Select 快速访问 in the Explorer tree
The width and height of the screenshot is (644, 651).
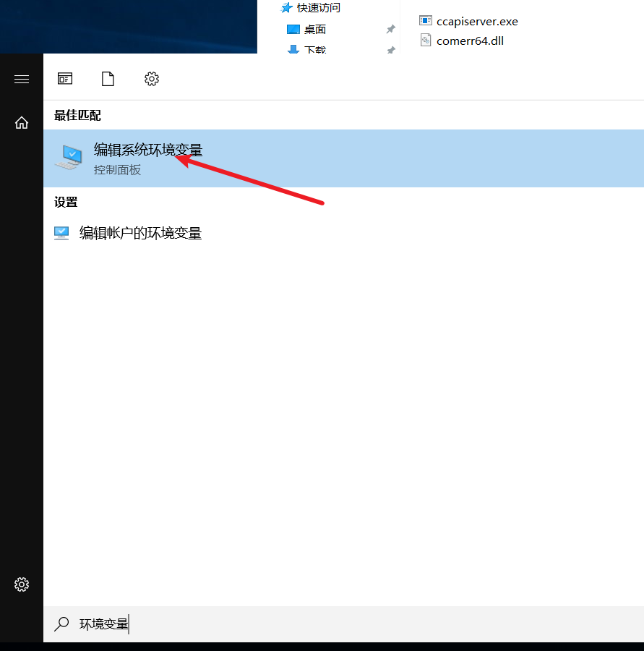pos(318,8)
